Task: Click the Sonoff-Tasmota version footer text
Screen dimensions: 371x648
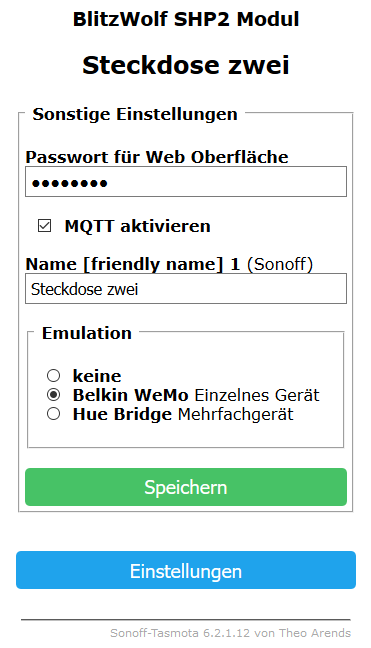Action: (231, 633)
